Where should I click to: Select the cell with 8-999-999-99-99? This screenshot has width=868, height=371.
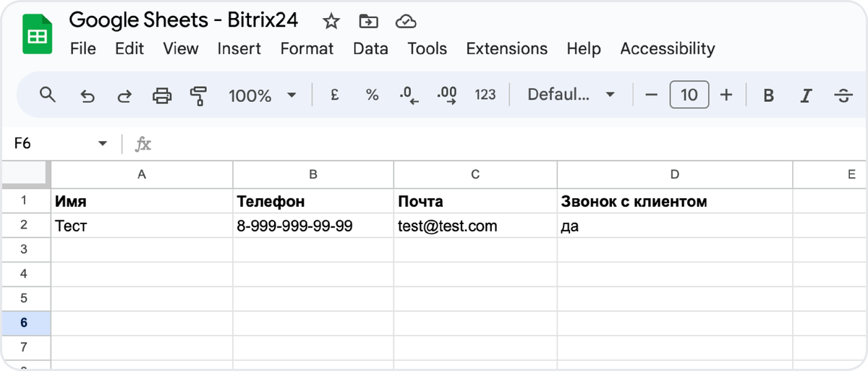[x=313, y=226]
